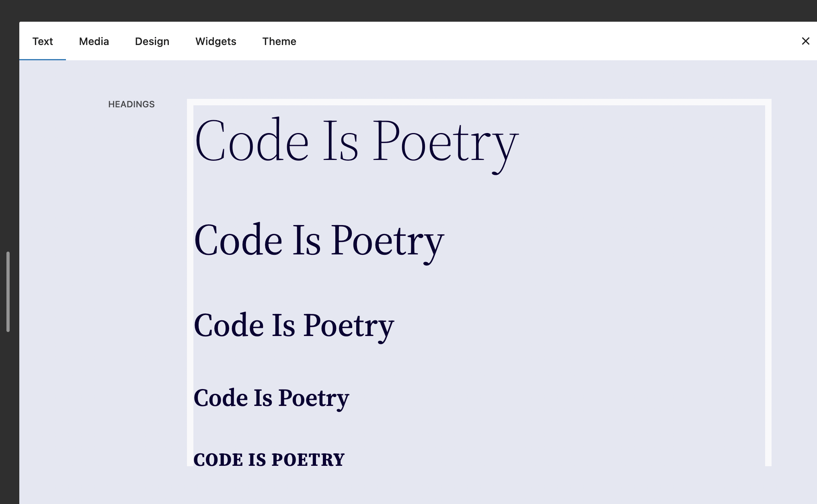Open the Media tab
The width and height of the screenshot is (817, 504).
click(94, 41)
